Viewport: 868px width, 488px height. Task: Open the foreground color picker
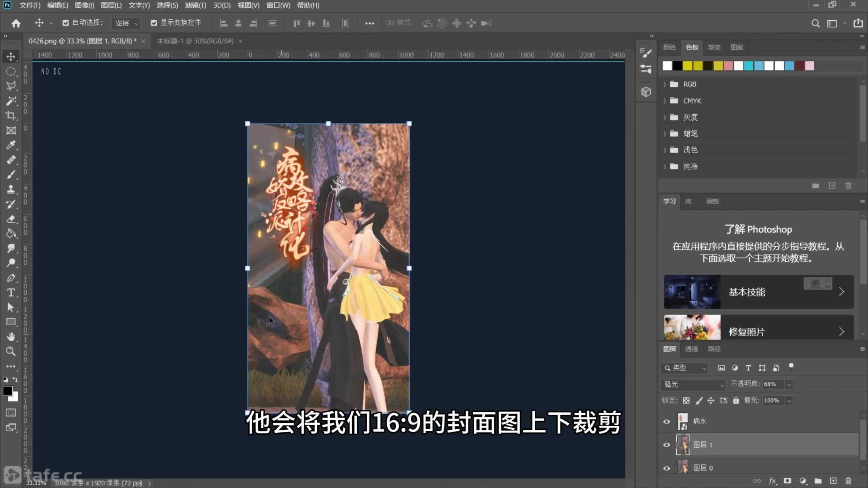pos(7,391)
